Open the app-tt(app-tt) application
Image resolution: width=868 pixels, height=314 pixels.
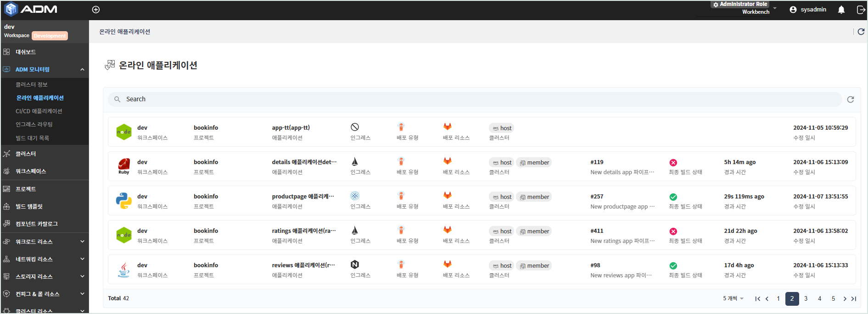click(291, 128)
